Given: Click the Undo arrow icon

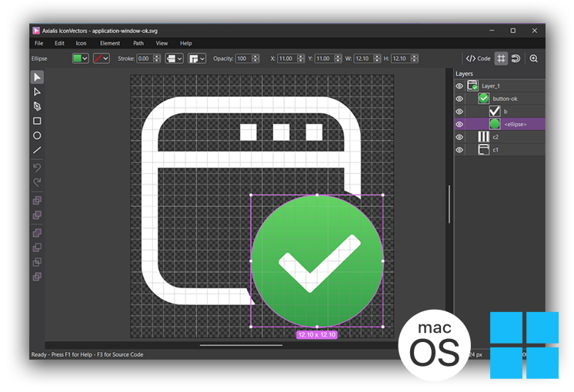Looking at the screenshot, I should coord(37,168).
